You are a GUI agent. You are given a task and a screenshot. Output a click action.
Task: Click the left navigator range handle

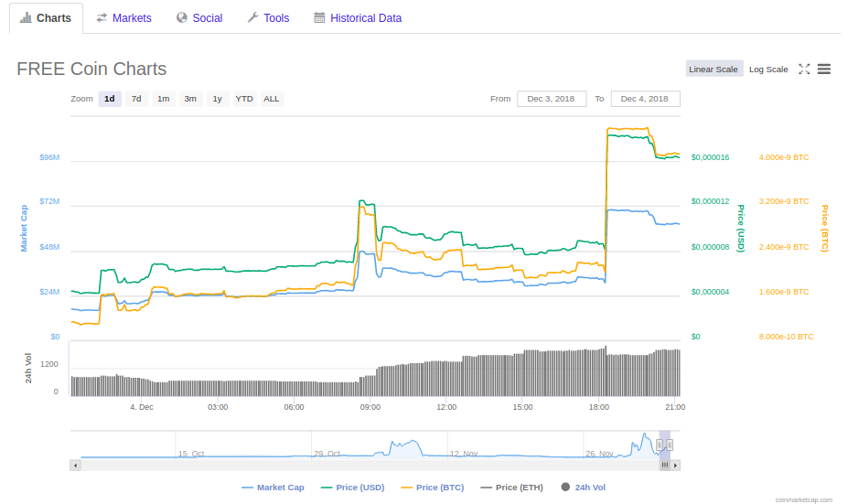point(660,445)
